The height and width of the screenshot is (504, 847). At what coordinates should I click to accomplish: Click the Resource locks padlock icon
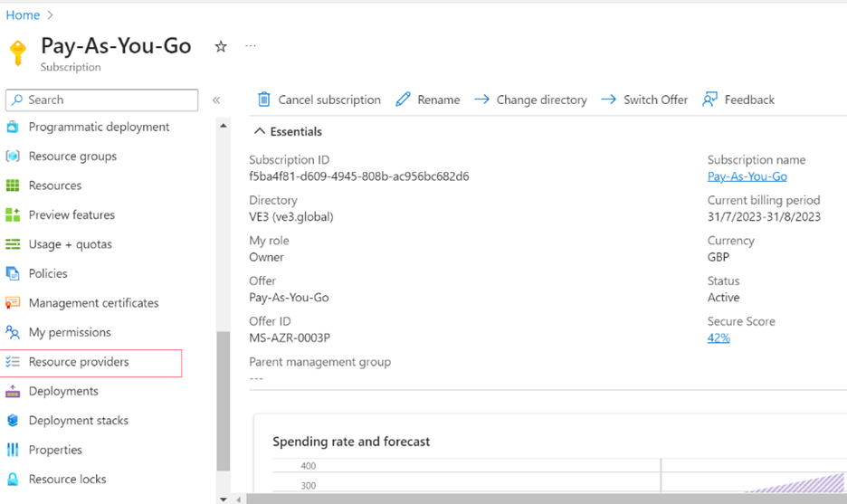[13, 480]
